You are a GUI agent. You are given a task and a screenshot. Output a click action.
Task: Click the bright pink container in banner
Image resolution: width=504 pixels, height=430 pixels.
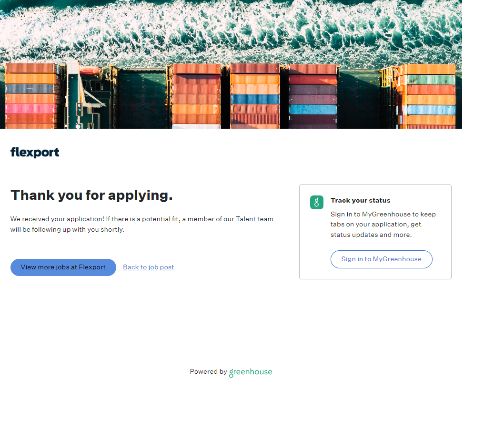pos(30,109)
